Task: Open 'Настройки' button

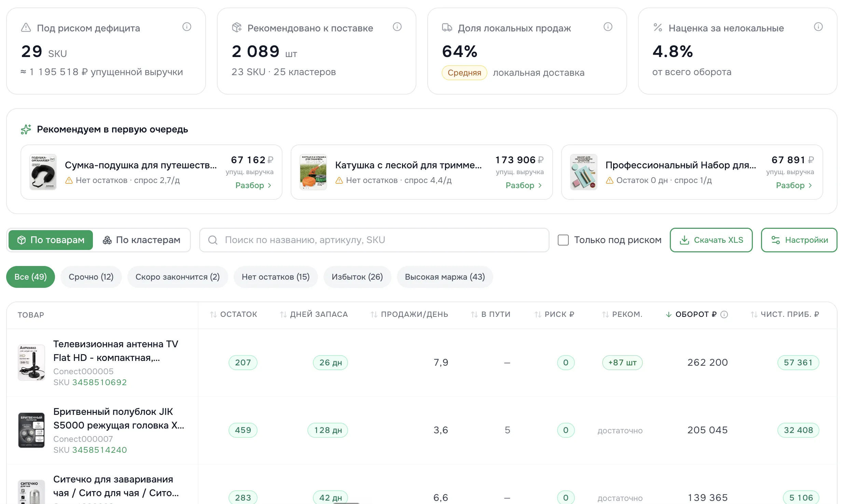Action: (x=799, y=240)
